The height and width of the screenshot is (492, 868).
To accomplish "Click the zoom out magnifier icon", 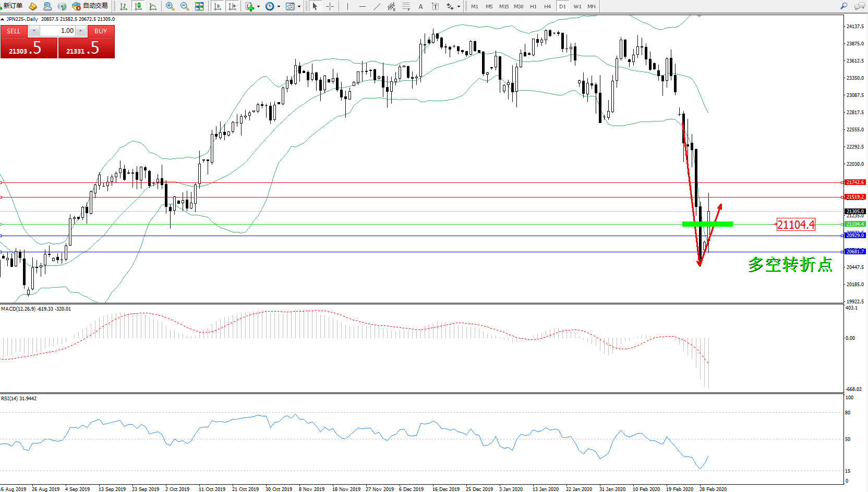I will [184, 6].
